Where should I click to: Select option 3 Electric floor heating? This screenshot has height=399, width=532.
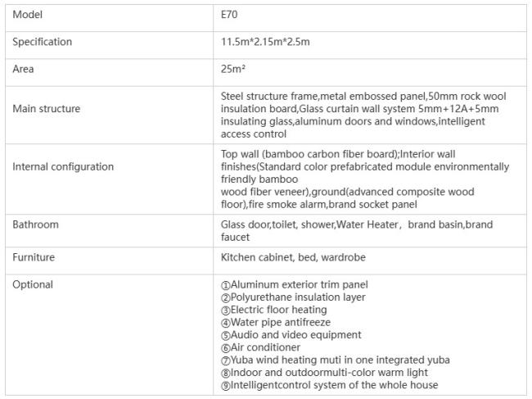point(278,311)
